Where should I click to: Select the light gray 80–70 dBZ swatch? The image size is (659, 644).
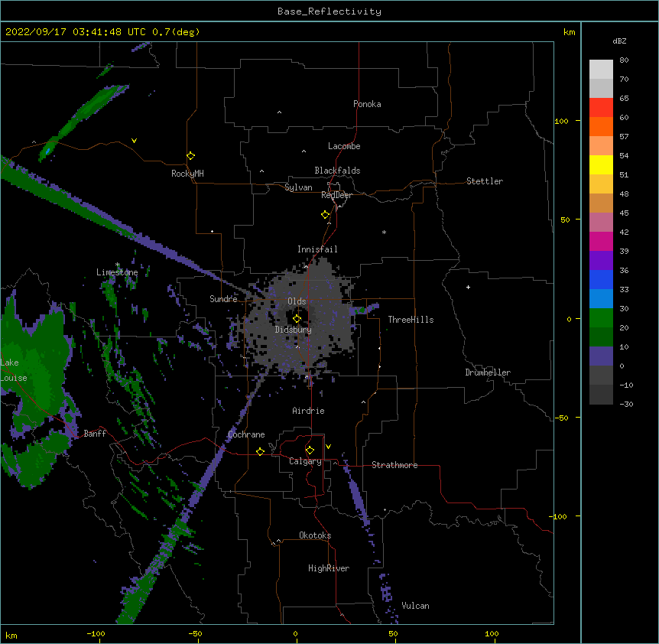click(x=601, y=70)
